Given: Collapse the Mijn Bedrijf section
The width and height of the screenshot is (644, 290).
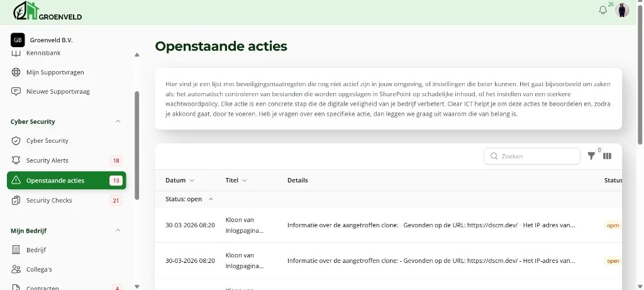Looking at the screenshot, I should pyautogui.click(x=118, y=230).
